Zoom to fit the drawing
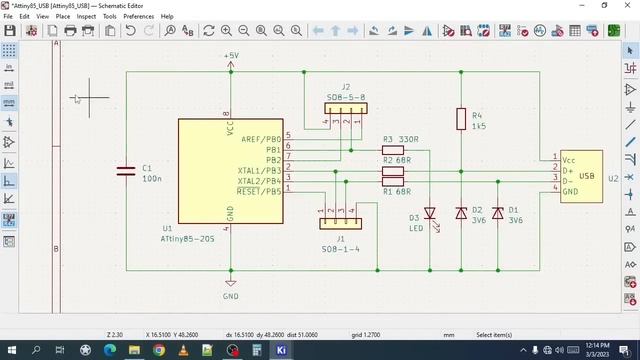 (x=261, y=31)
